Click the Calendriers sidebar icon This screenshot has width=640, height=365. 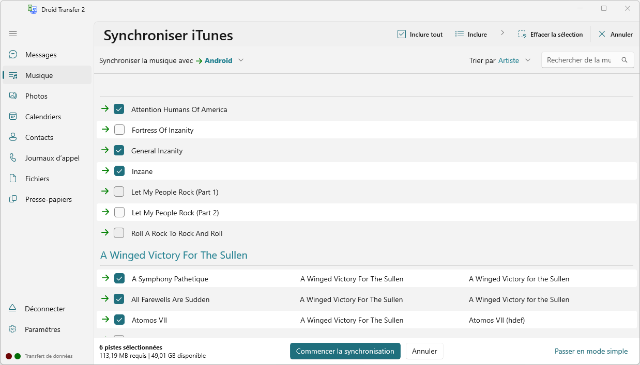click(x=13, y=116)
